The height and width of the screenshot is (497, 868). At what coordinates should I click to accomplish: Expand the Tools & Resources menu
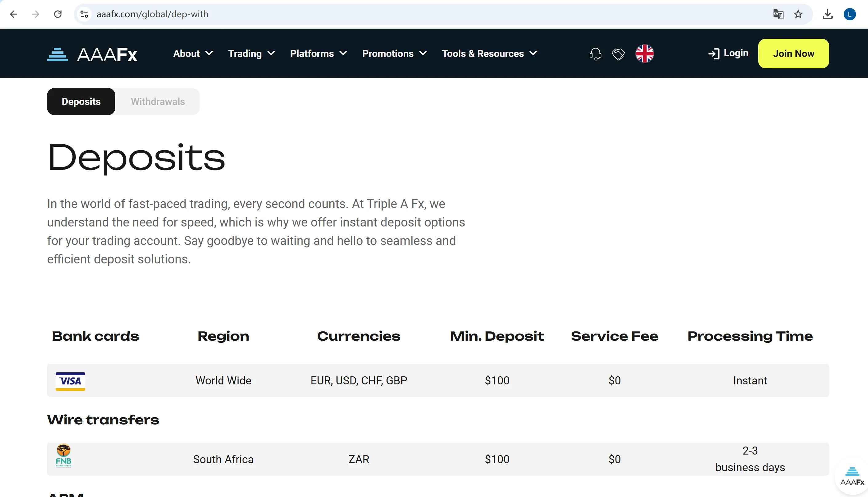coord(490,54)
